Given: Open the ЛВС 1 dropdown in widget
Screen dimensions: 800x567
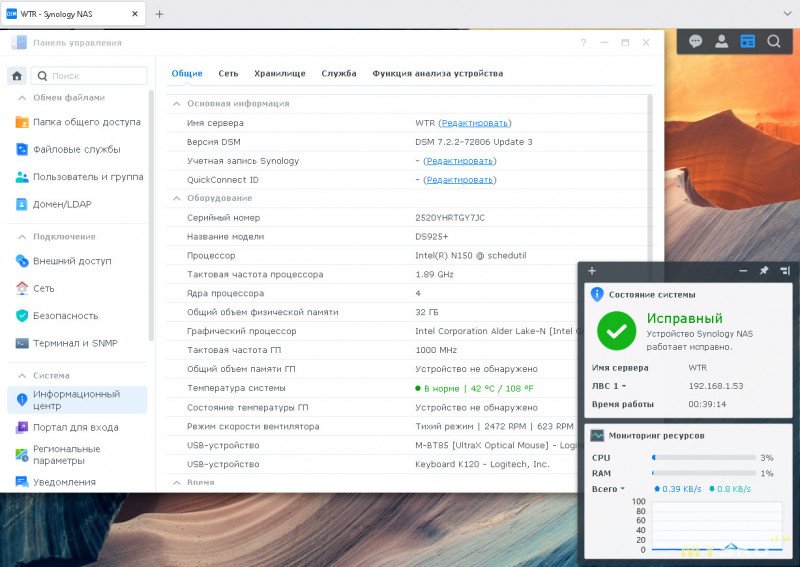Looking at the screenshot, I should pos(609,386).
